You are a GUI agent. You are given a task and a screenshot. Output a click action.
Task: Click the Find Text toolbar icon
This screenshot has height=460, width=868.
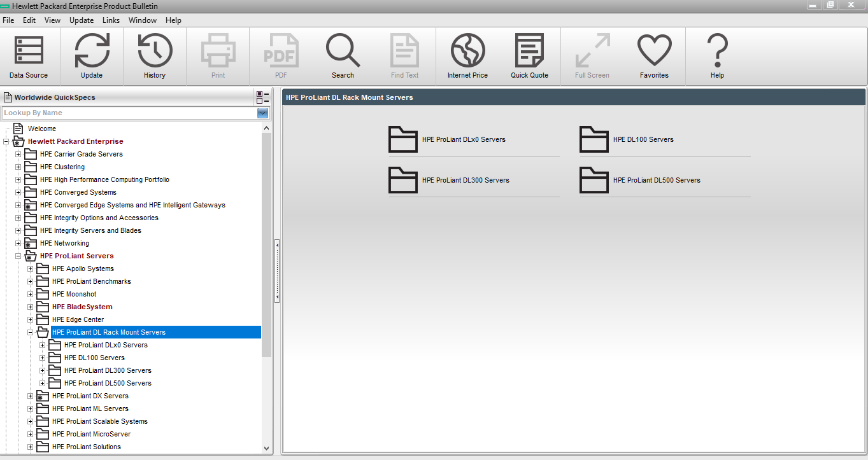[x=404, y=50]
